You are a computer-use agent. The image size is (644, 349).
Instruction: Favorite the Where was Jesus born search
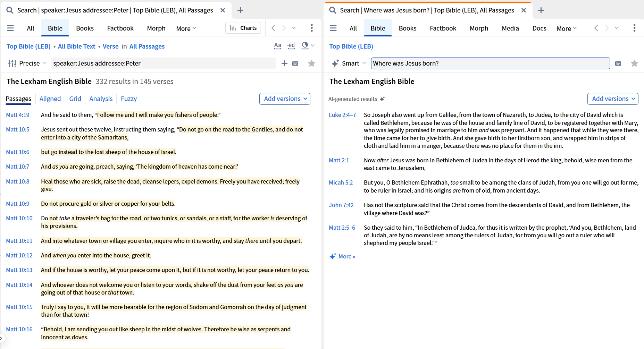pos(635,63)
